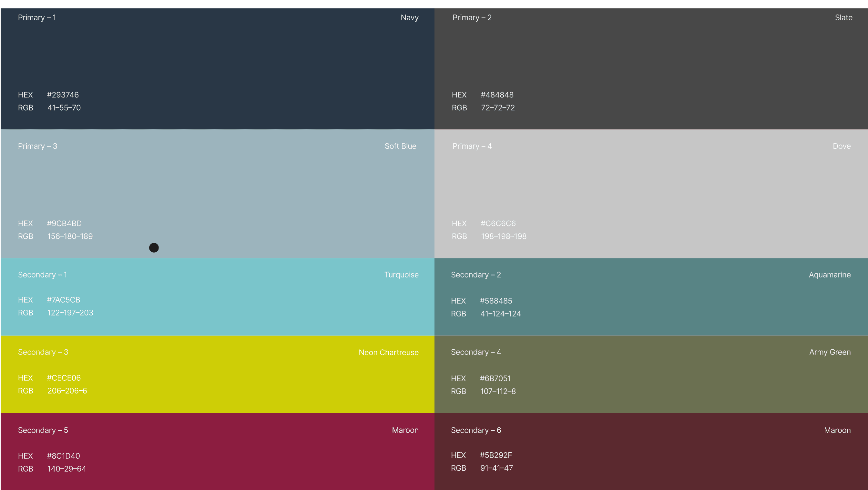The height and width of the screenshot is (490, 868).
Task: Select RGB value 41–124–124
Action: pos(500,314)
